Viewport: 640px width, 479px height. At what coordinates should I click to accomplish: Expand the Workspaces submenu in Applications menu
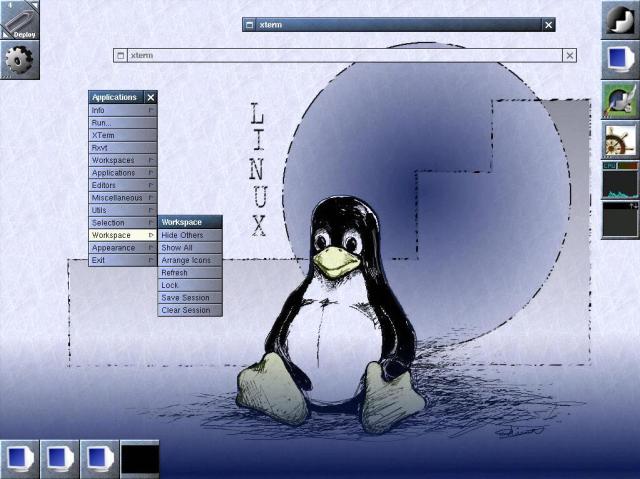point(122,160)
